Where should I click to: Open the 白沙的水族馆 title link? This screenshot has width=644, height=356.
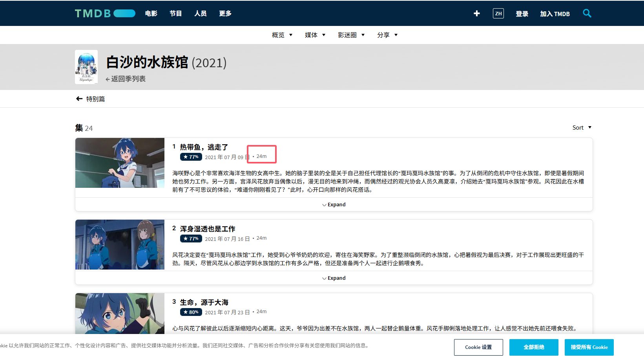pos(147,62)
